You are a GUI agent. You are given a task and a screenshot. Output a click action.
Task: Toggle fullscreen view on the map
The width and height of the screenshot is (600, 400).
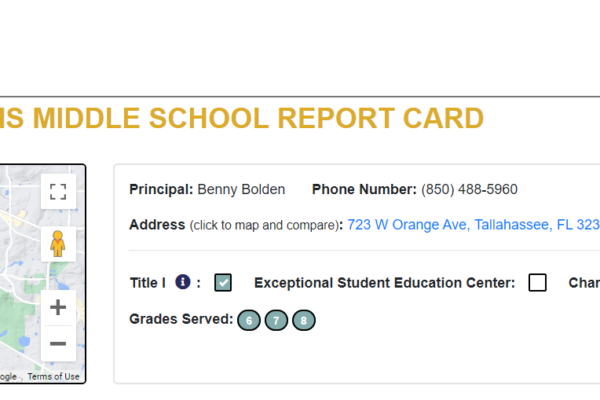tap(58, 191)
